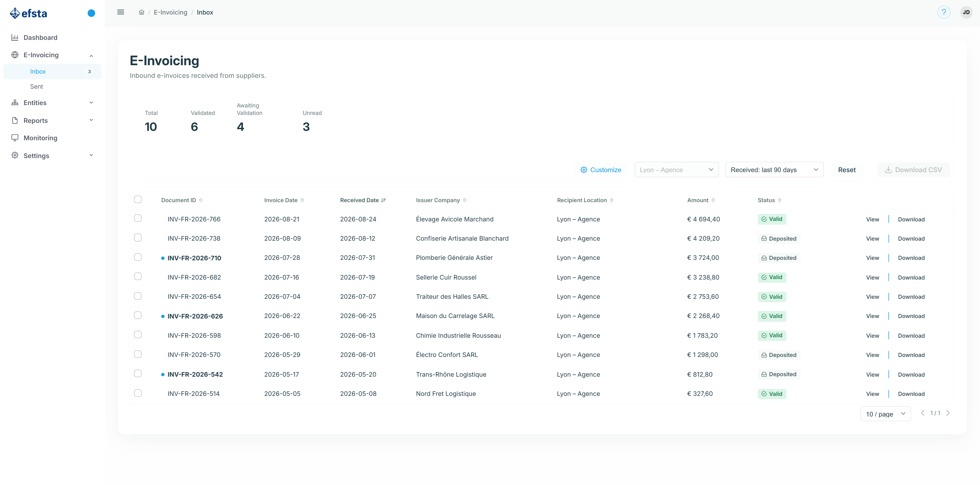The width and height of the screenshot is (980, 485).
Task: Expand the Entities sidebar chevron
Action: [x=91, y=102]
